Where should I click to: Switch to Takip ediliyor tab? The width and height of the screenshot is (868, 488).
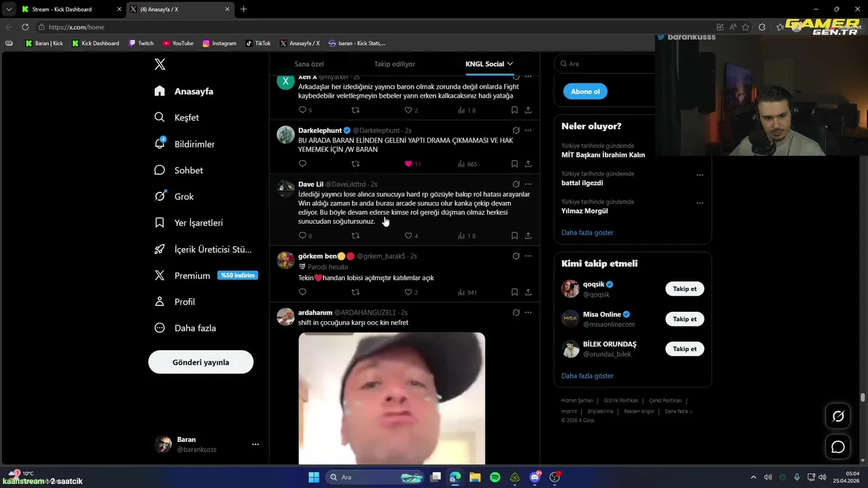(395, 64)
